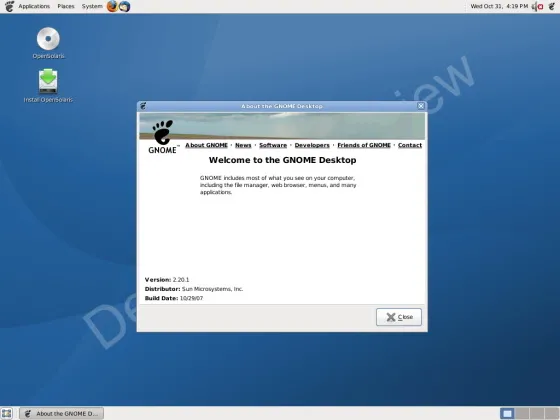Toggle Show Desktop button in bottom panel
This screenshot has height=420, width=560.
[x=7, y=414]
